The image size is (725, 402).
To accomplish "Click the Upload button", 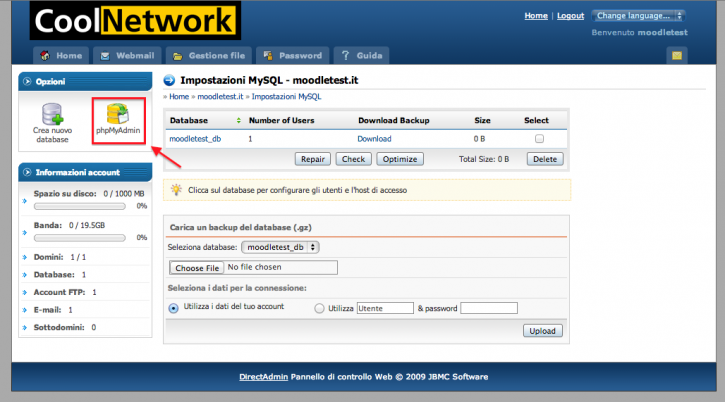I will (x=542, y=331).
